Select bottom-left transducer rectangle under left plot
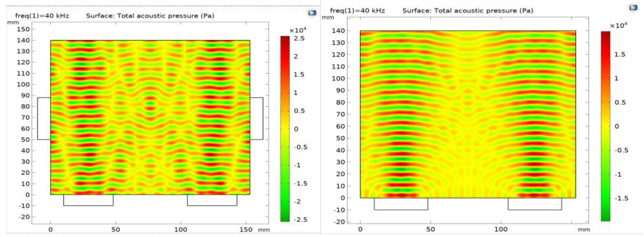Viewport: 644px width, 237px height. [x=88, y=200]
